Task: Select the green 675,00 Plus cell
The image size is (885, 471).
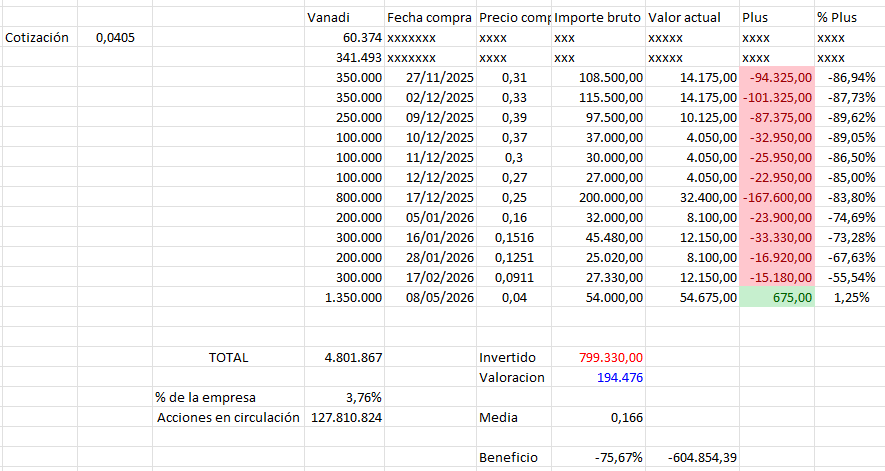Action: click(x=777, y=298)
